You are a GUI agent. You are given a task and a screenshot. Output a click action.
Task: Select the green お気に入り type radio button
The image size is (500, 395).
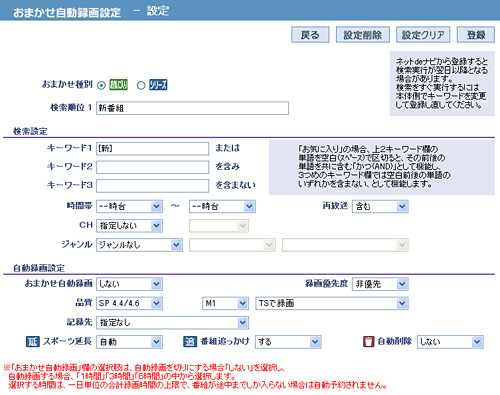tap(101, 85)
